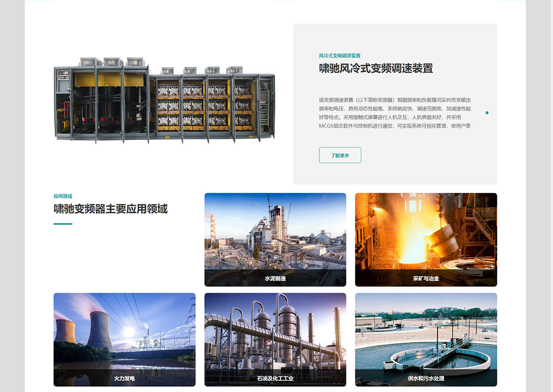Click the 啸驰变频器主要应用领域 heading
Viewport: 553px width, 392px height.
point(110,209)
